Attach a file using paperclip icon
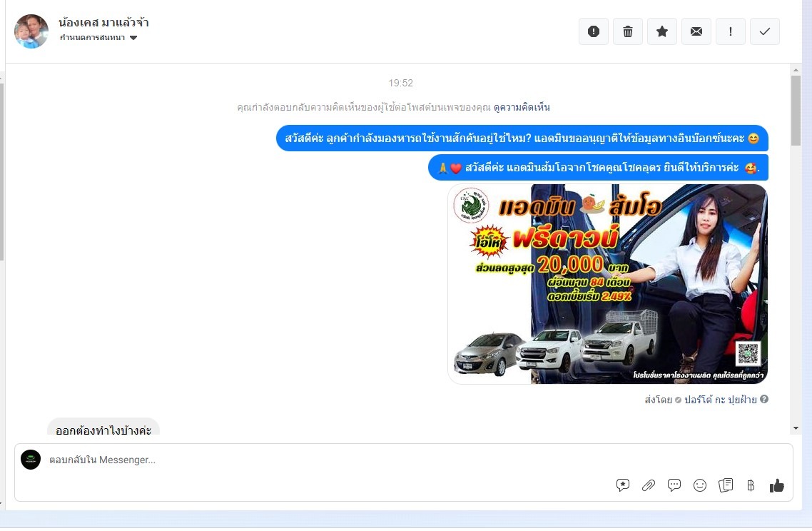Image resolution: width=812 pixels, height=531 pixels. click(x=649, y=485)
